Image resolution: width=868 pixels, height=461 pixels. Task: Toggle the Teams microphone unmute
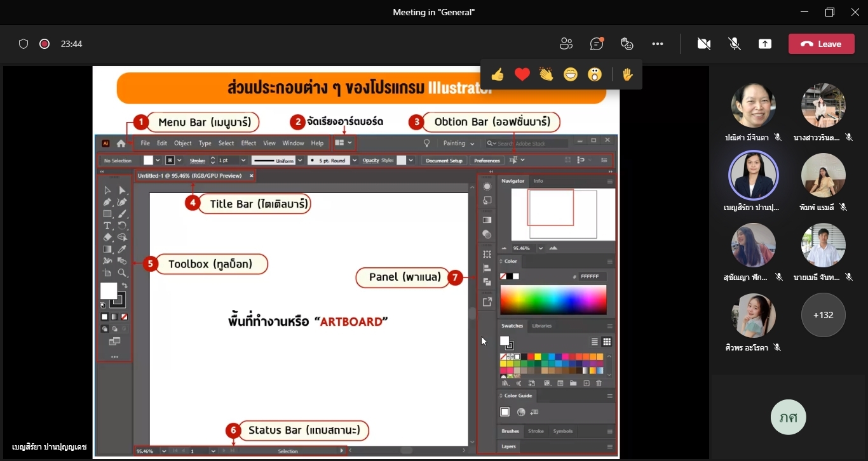735,44
